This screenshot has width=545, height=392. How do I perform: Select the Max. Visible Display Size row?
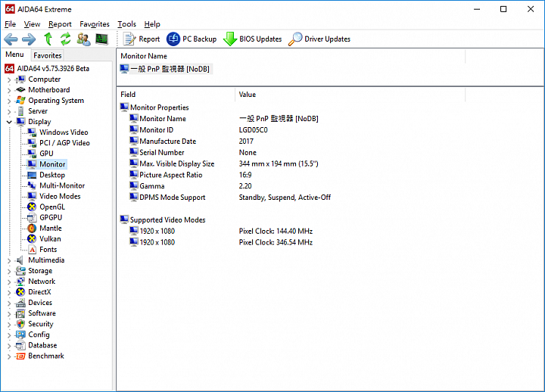point(224,163)
